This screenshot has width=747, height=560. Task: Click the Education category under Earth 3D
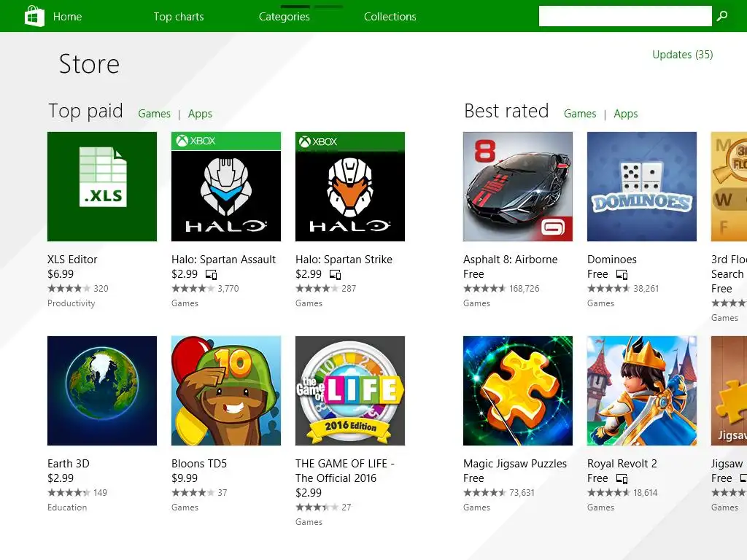[67, 507]
